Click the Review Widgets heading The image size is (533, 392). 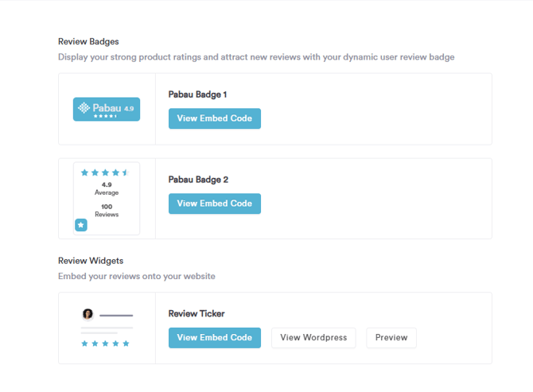pos(91,261)
